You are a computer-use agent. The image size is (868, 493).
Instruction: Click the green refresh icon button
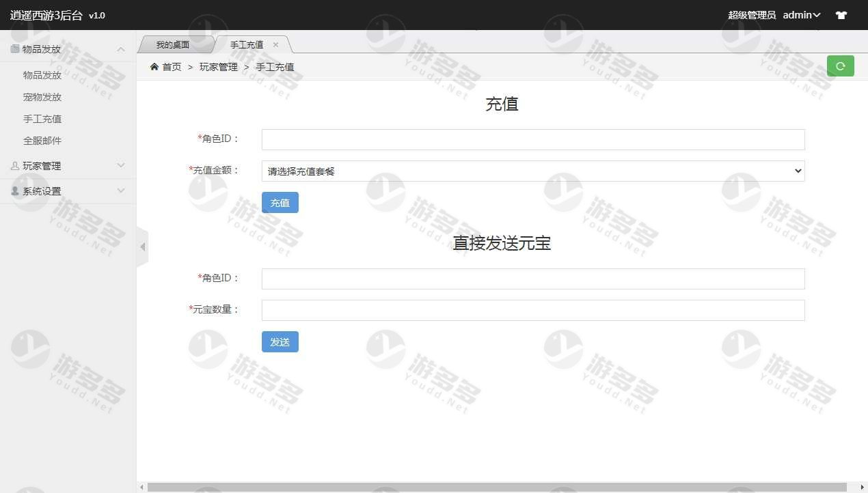click(x=840, y=66)
